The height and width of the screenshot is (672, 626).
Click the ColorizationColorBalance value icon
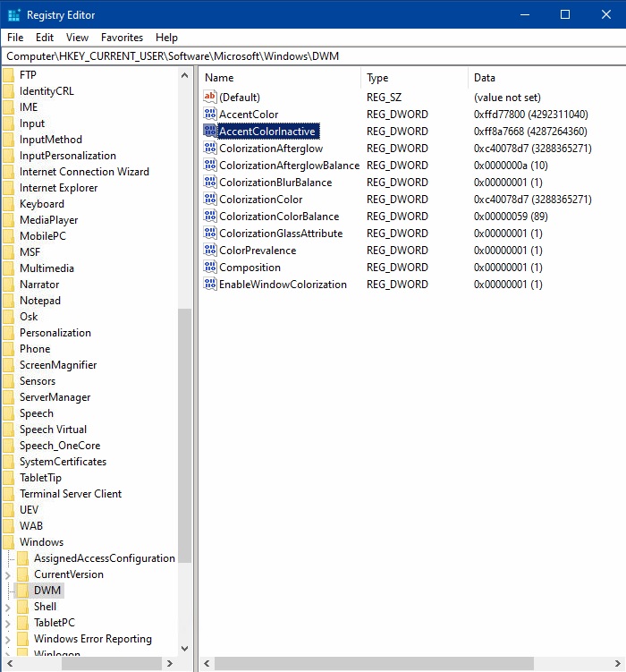point(210,216)
